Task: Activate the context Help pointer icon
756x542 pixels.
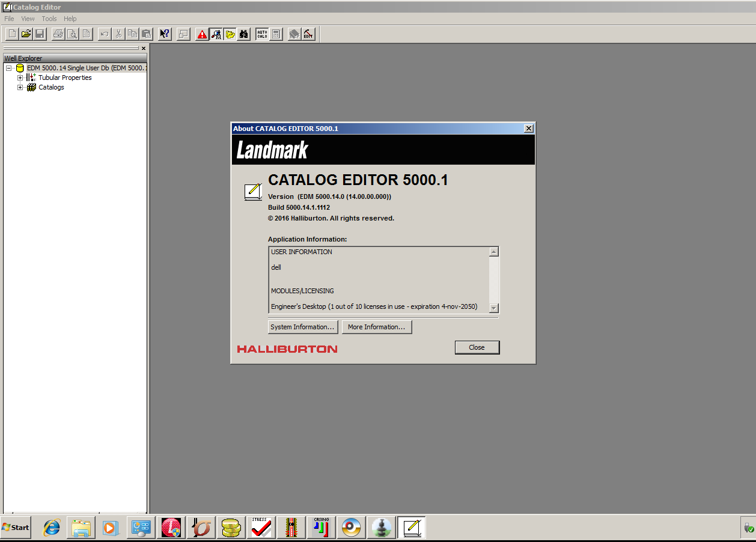Action: [x=165, y=34]
